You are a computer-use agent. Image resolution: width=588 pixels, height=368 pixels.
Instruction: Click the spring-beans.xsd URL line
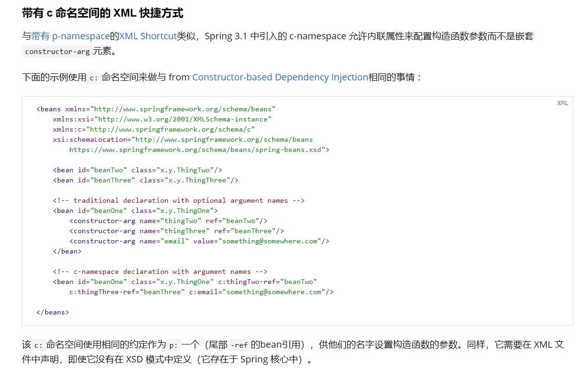click(199, 150)
